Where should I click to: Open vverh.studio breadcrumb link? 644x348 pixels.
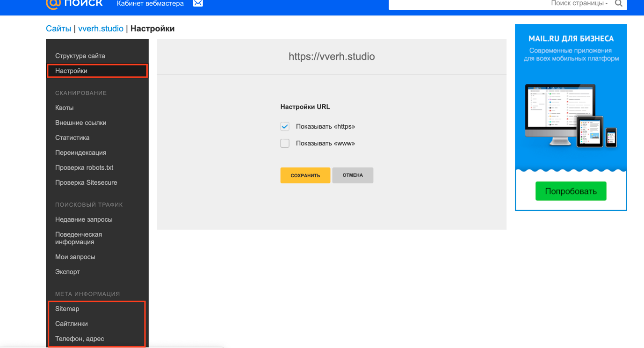point(101,29)
